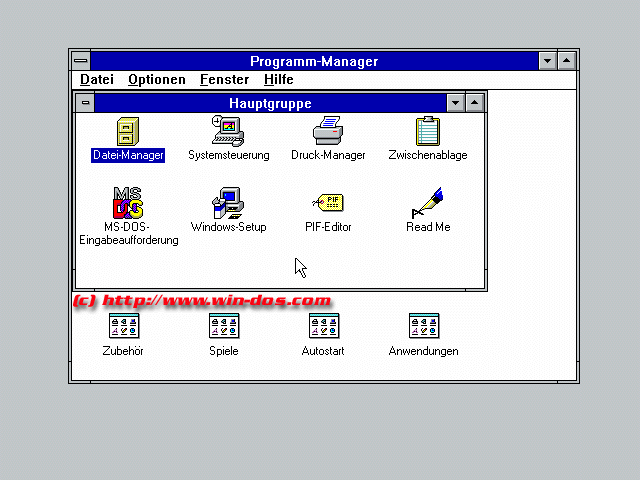Open the Hilfe menu
The width and height of the screenshot is (640, 480).
pos(279,80)
